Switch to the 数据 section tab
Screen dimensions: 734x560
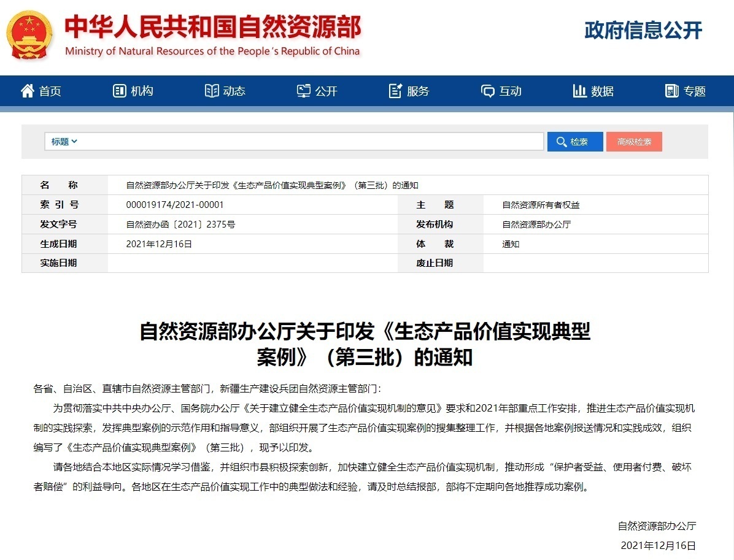[593, 91]
